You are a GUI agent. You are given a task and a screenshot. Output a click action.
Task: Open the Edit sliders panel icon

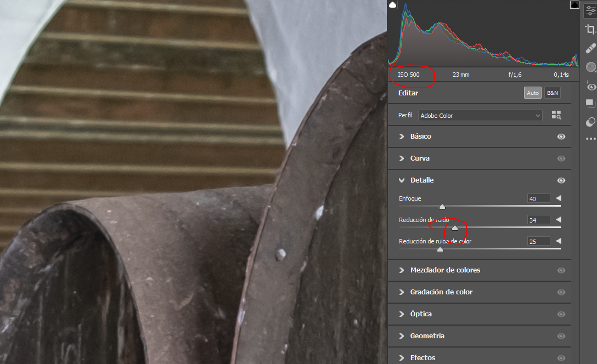[590, 10]
